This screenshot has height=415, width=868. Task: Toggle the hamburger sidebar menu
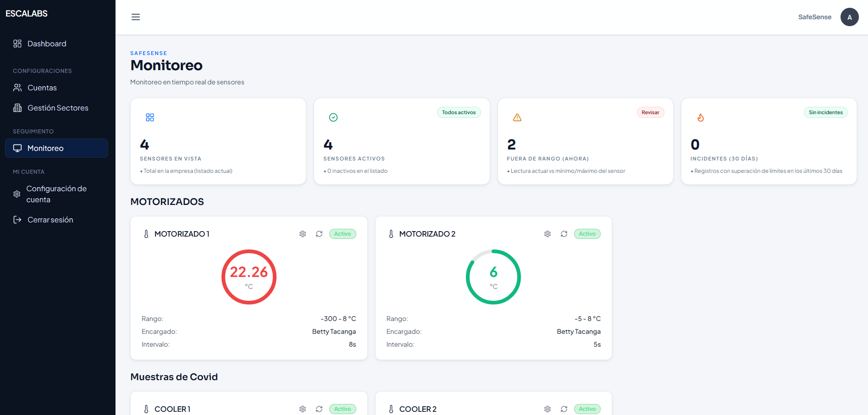[136, 17]
